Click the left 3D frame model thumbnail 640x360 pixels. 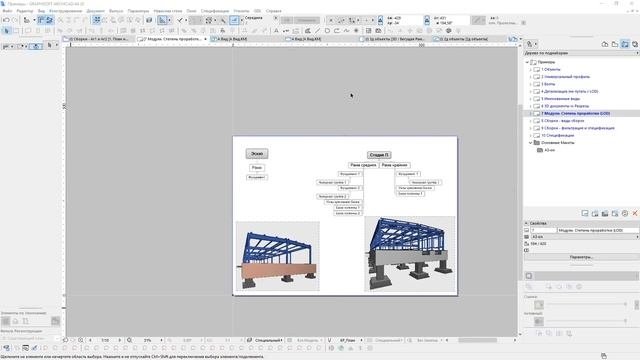click(x=278, y=256)
